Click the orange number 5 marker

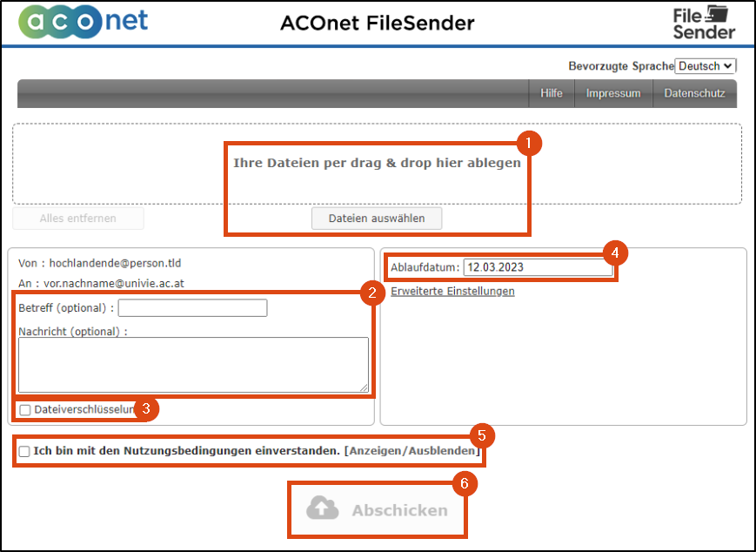[x=483, y=435]
